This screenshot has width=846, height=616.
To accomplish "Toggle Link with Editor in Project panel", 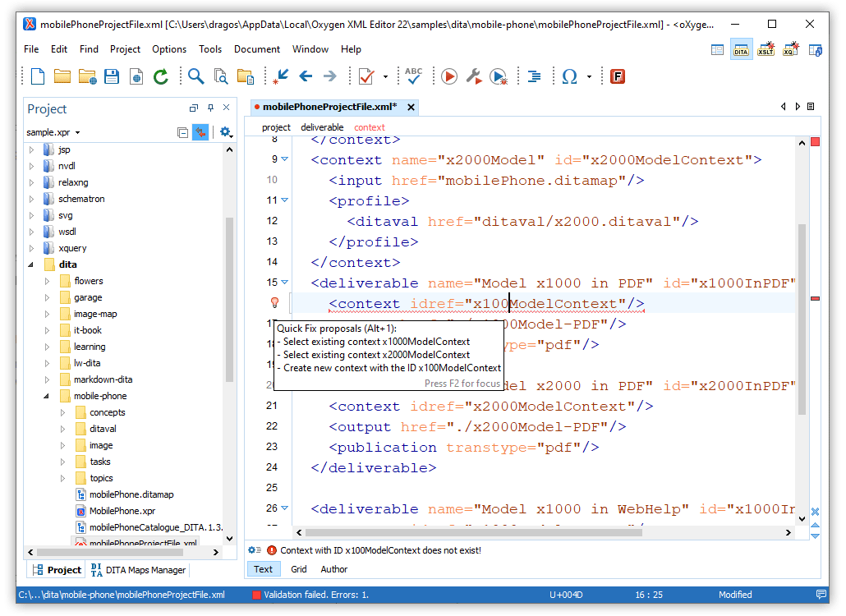I will (200, 132).
